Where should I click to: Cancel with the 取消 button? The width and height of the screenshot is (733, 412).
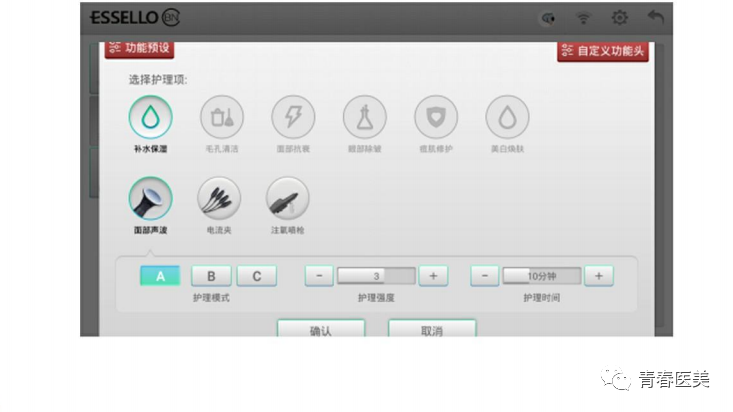click(x=432, y=328)
